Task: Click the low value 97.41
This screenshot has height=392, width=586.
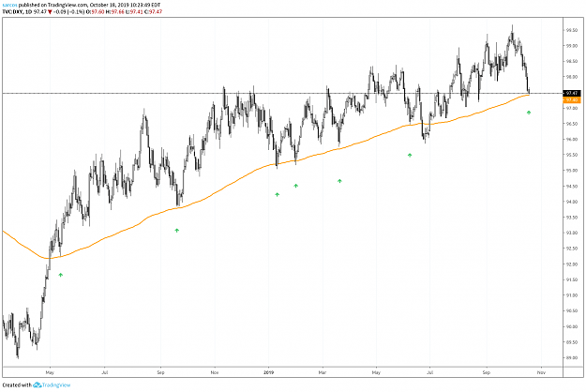Action: (136, 11)
